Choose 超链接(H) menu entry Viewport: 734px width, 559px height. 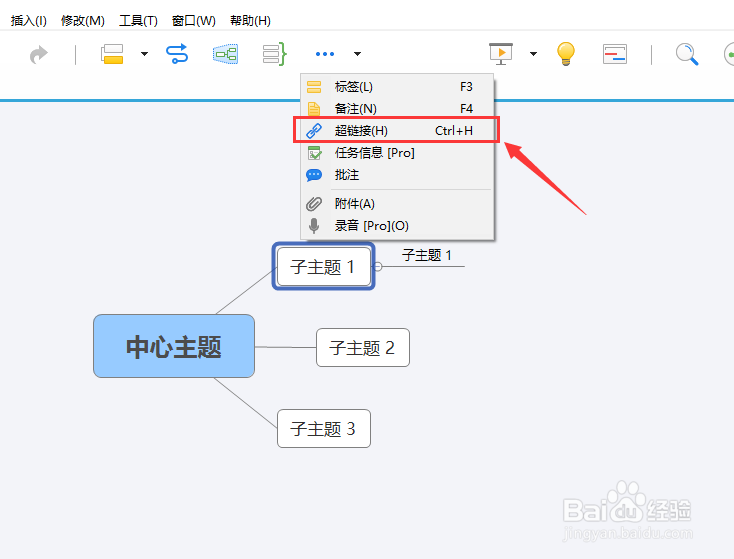coord(397,130)
